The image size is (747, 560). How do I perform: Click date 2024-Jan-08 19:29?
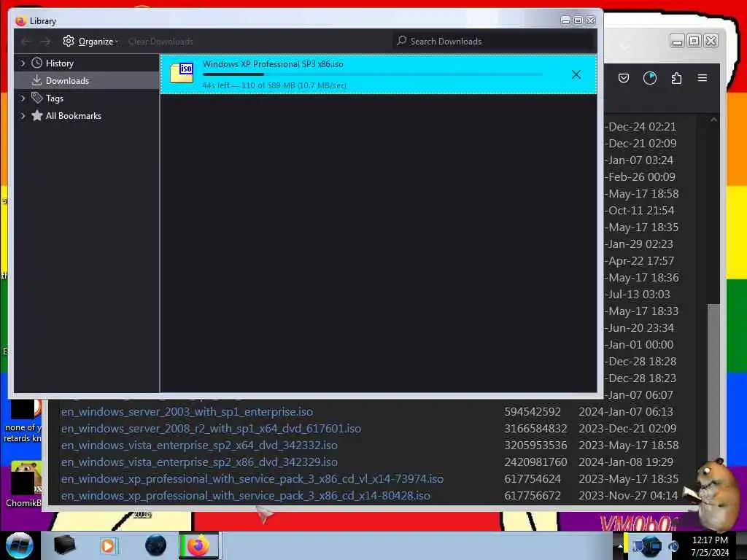pyautogui.click(x=625, y=462)
